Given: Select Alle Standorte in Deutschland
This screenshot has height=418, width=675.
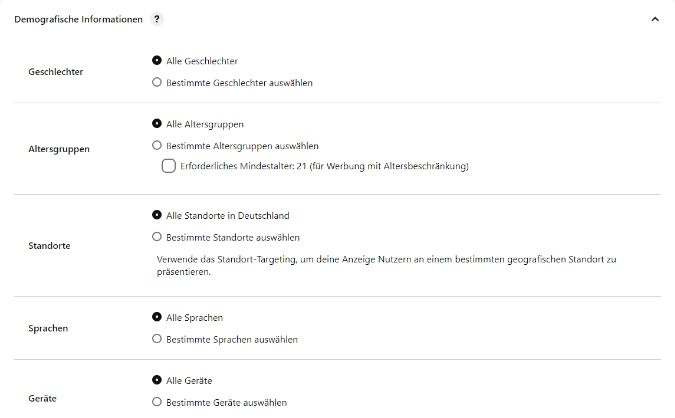Looking at the screenshot, I should tap(157, 215).
